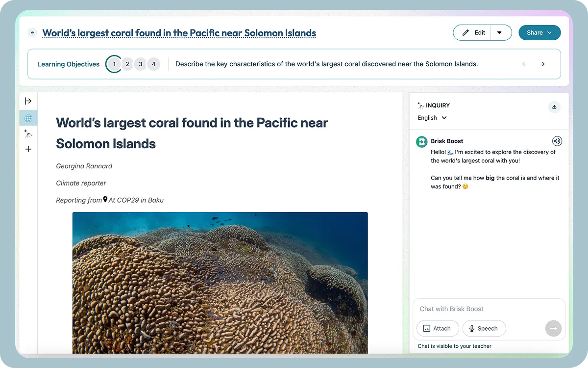The height and width of the screenshot is (368, 588).
Task: Download the inquiry chat
Action: click(554, 107)
